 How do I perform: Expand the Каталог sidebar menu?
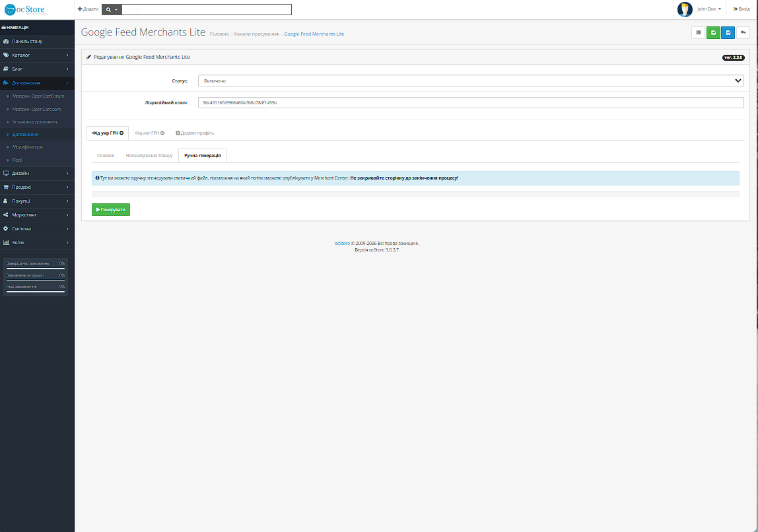37,55
